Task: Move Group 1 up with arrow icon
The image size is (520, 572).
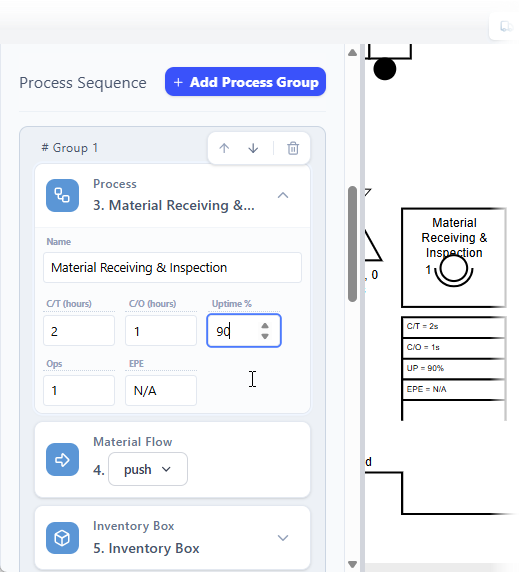Action: point(224,148)
